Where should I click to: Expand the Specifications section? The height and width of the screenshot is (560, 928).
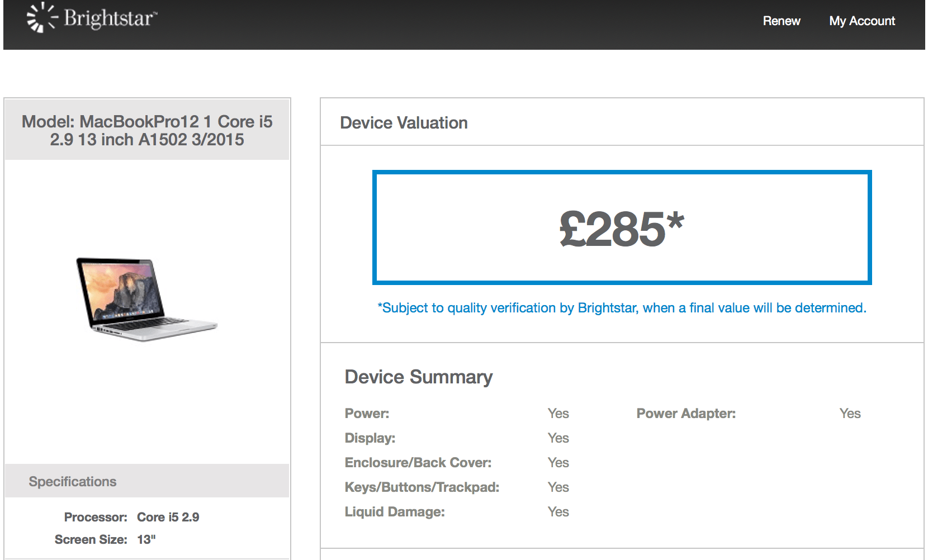tap(73, 481)
